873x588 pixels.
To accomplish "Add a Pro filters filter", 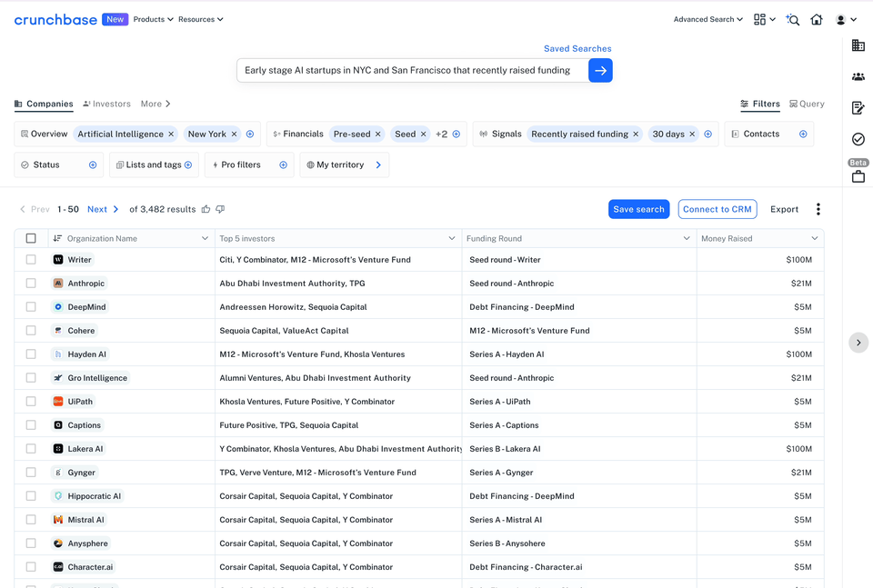I will pos(284,165).
